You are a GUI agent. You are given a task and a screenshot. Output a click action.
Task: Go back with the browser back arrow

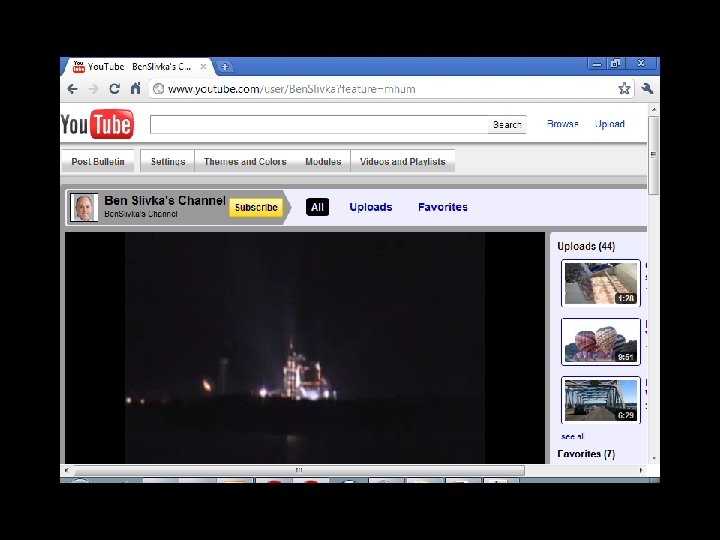[73, 89]
